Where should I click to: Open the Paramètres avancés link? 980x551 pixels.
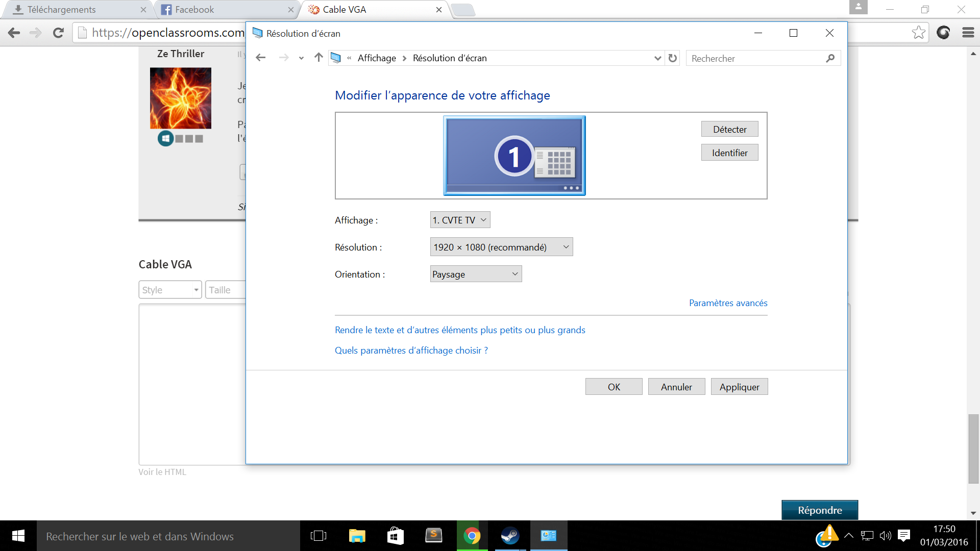click(728, 303)
